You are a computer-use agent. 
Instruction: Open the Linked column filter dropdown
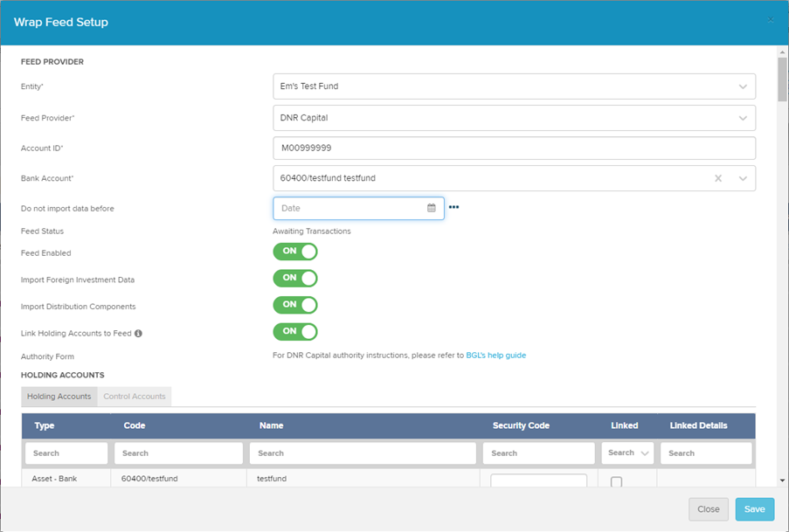(627, 453)
